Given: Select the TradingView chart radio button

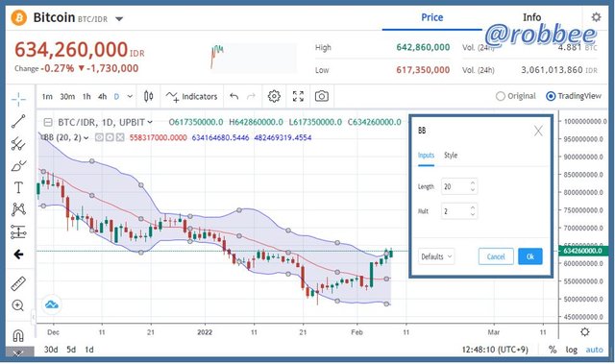Looking at the screenshot, I should click(551, 96).
